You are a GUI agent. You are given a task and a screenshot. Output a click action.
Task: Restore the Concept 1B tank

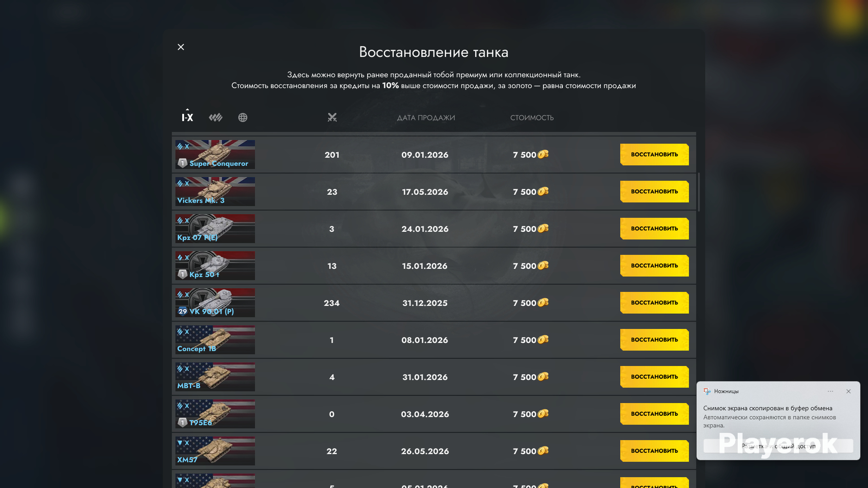(x=654, y=340)
